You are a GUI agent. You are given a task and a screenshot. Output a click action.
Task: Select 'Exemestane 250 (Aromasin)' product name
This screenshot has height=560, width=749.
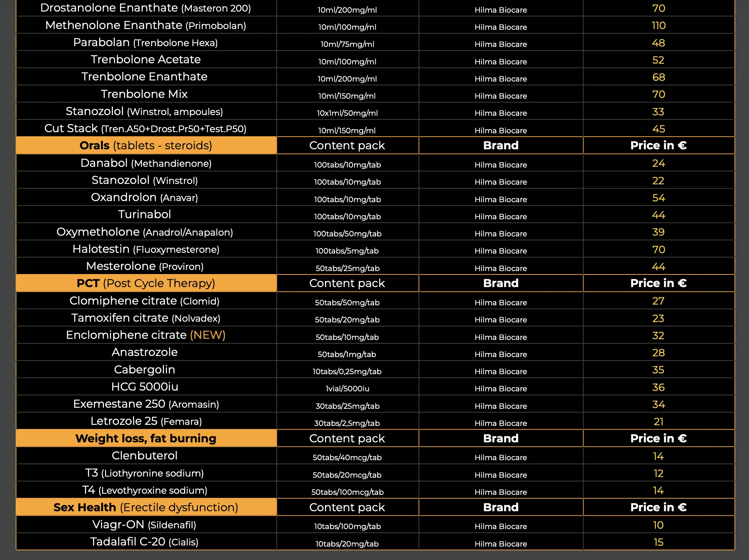click(146, 404)
